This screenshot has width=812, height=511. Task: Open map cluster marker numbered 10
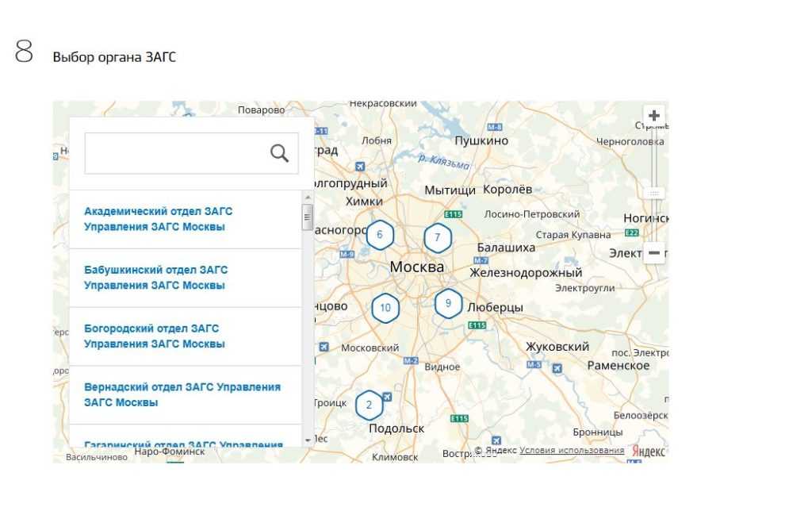(385, 308)
